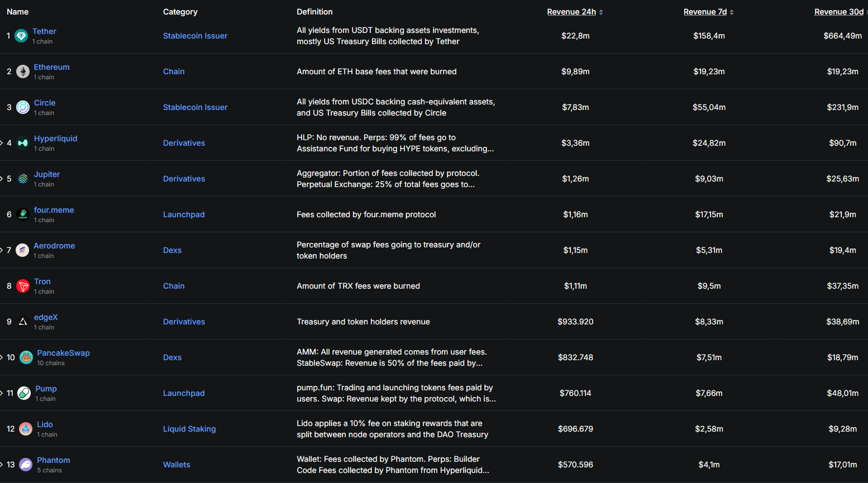Viewport: 868px width, 483px height.
Task: Click the Tron red logo icon
Action: [x=23, y=286]
